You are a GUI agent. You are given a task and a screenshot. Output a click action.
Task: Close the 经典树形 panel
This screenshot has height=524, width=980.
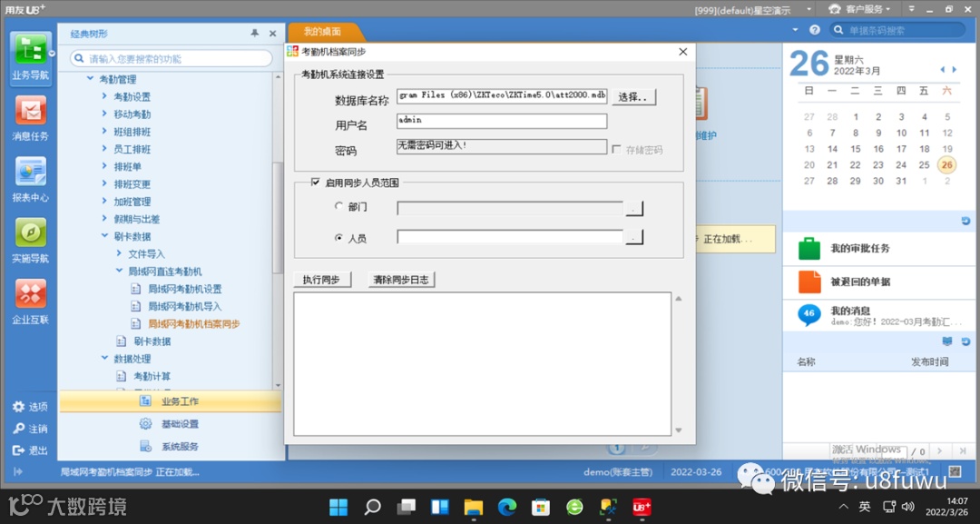[272, 33]
